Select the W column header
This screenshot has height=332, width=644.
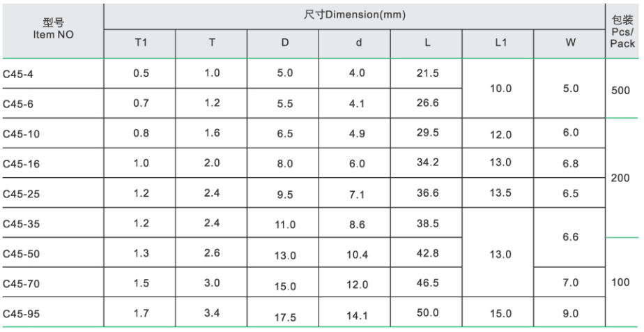pos(570,43)
